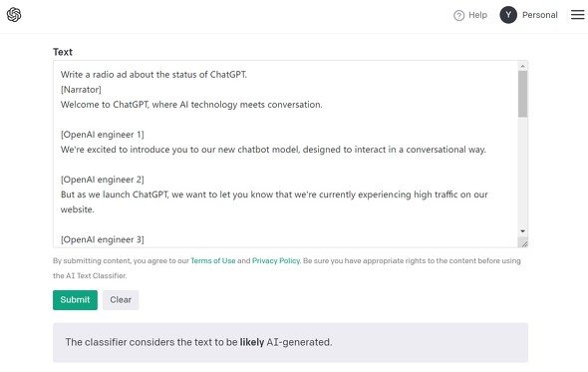The height and width of the screenshot is (372, 588).
Task: Click the scrollbar track below the thumb
Action: 522,172
